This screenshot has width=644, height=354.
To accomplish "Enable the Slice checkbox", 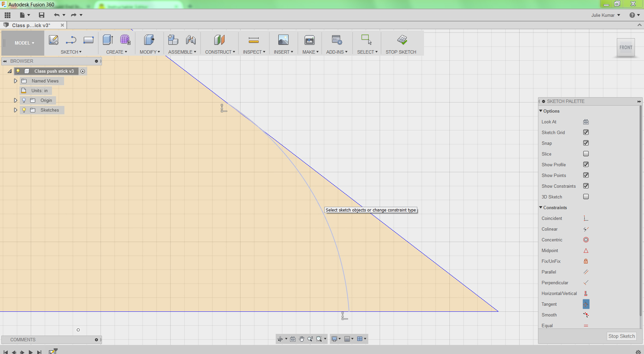I will pos(586,154).
